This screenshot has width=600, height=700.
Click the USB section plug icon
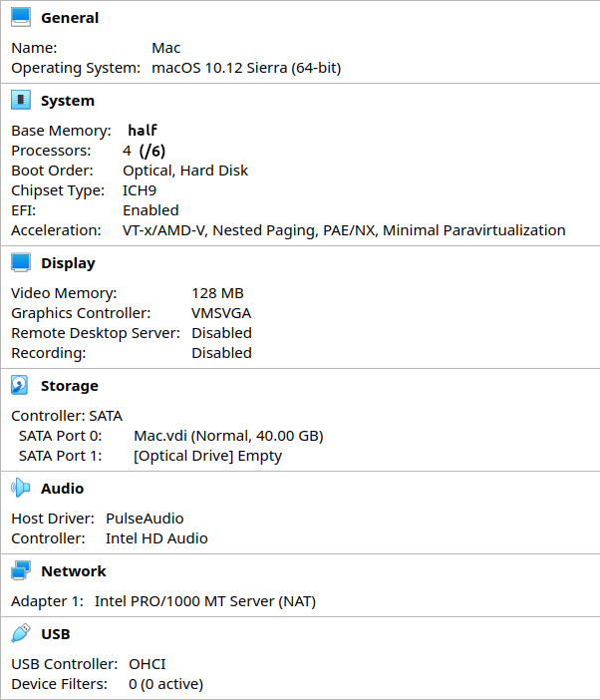21,633
